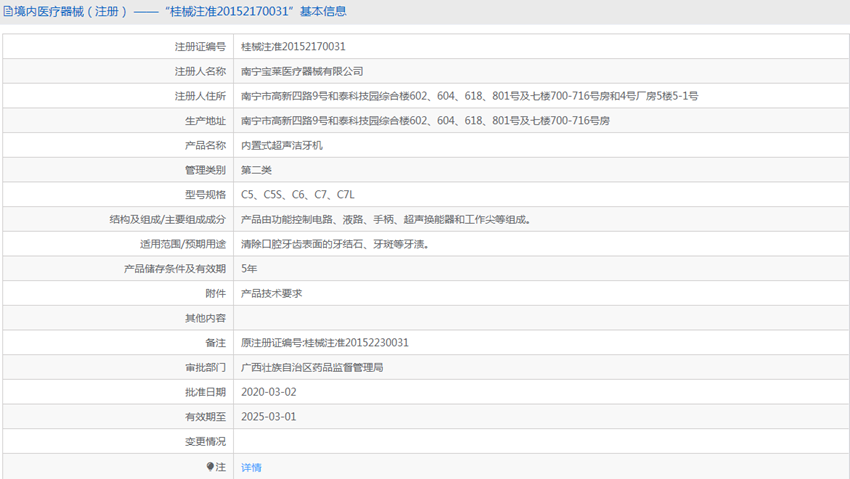Click the model spec C5、C5S、C6、C7、C7L

[x=298, y=195]
